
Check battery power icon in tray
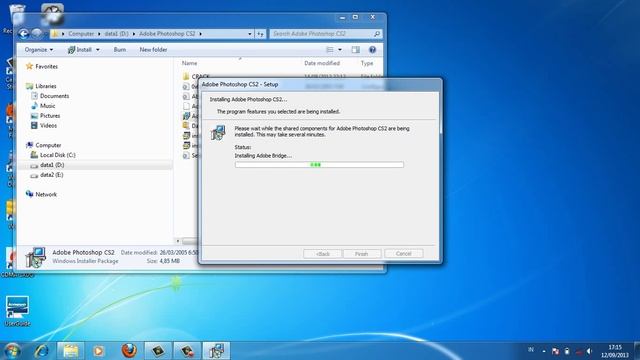(x=567, y=351)
